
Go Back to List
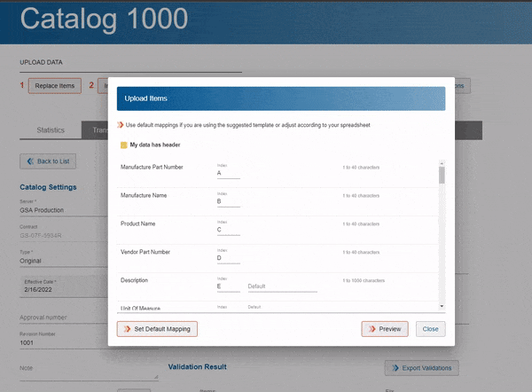point(48,161)
